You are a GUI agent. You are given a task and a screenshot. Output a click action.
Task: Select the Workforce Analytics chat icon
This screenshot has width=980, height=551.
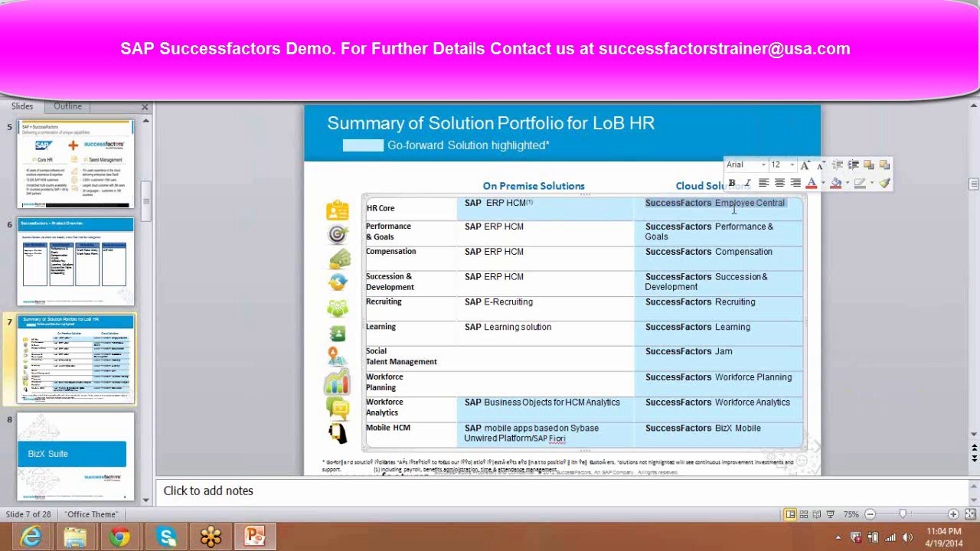[x=338, y=407]
